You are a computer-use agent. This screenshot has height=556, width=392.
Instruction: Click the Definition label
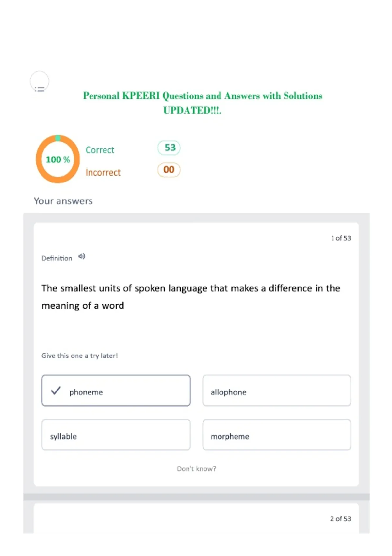click(57, 258)
